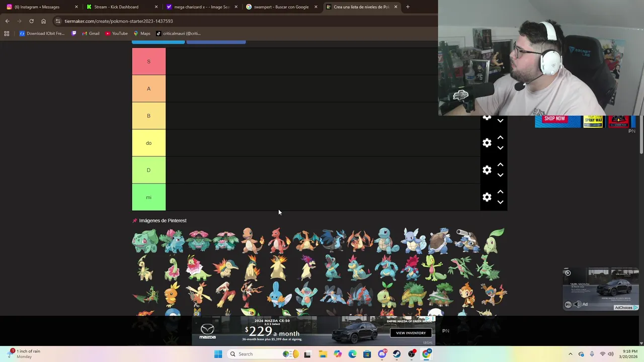Select the Bulbasaur image

[x=145, y=241]
